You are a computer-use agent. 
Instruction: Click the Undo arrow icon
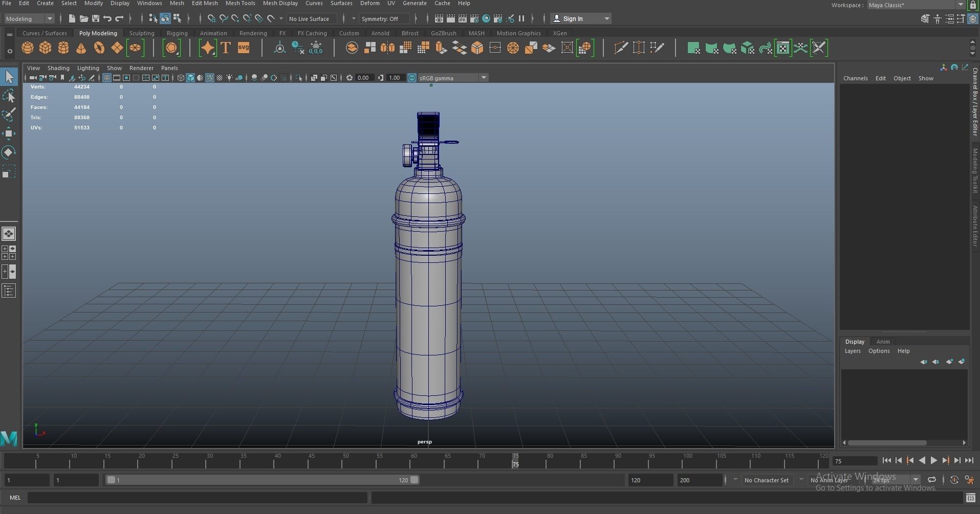click(107, 19)
